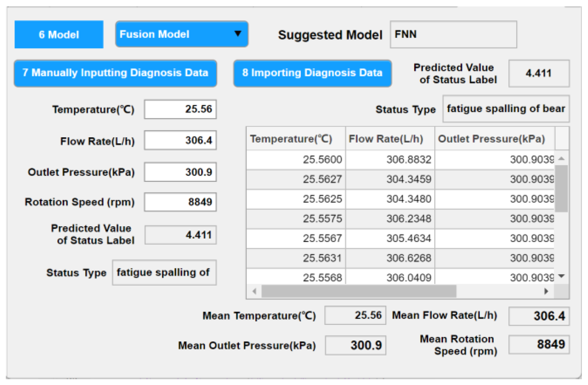Image resolution: width=588 pixels, height=385 pixels.
Task: Click the Flow Rate input field
Action: pyautogui.click(x=180, y=141)
